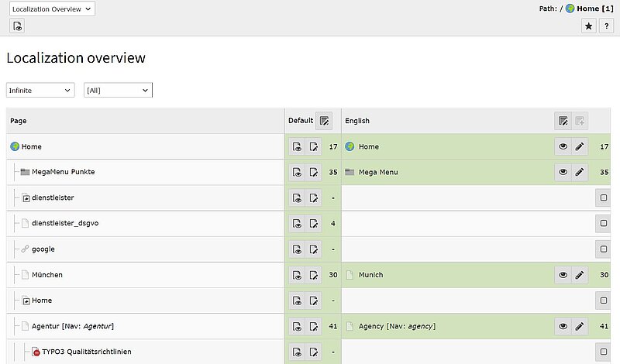This screenshot has height=364, width=620.
Task: Open the [All] language filter dropdown
Action: [x=118, y=91]
